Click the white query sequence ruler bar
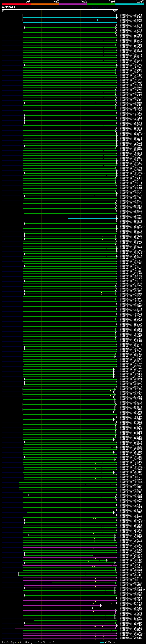146x644 pixels. 60,10
